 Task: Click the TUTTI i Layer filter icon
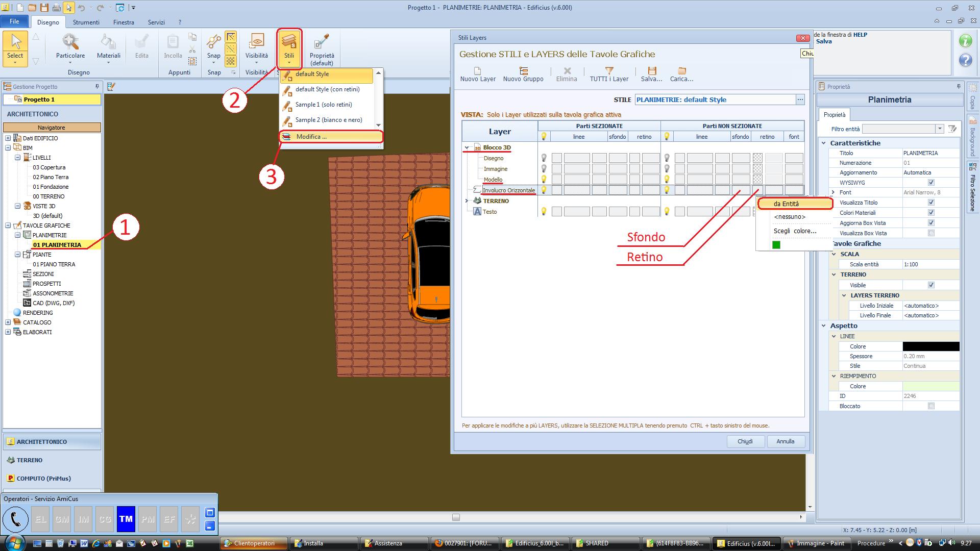click(609, 71)
